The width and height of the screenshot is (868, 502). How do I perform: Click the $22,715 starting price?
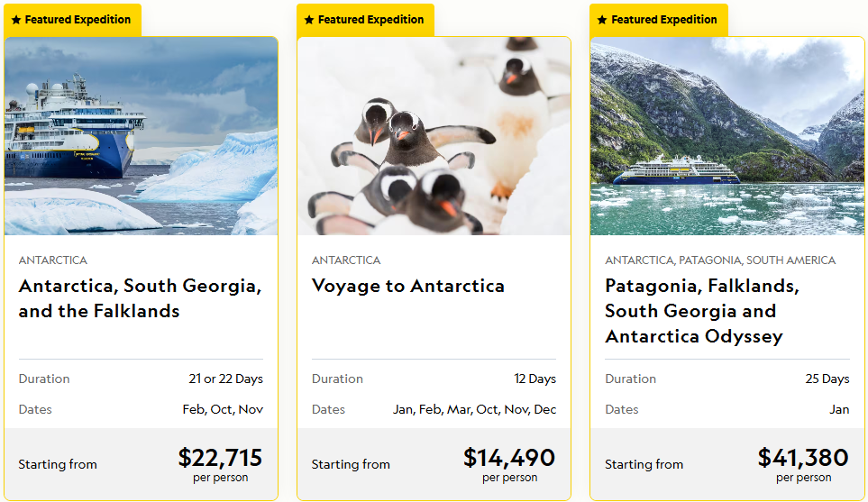[x=220, y=457]
